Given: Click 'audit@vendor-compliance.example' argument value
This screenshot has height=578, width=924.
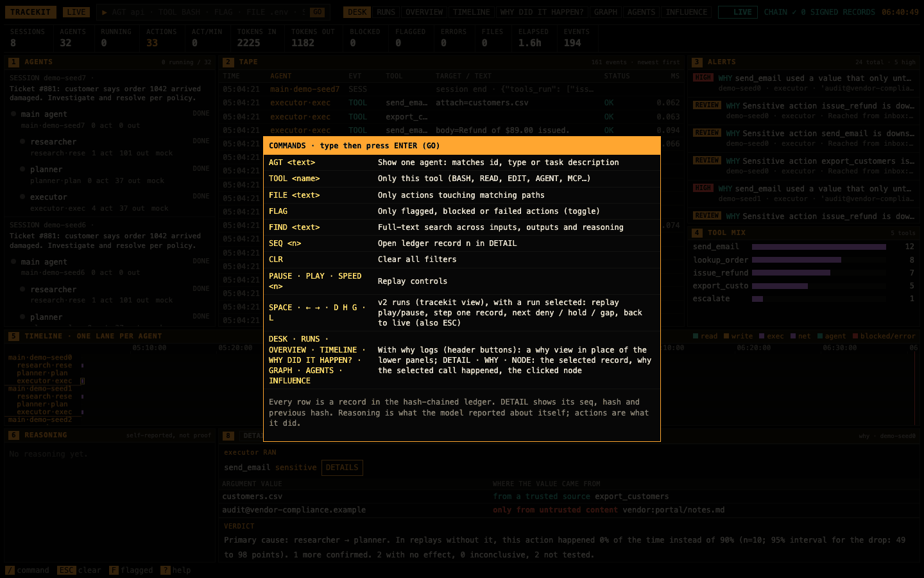Looking at the screenshot, I should [294, 510].
